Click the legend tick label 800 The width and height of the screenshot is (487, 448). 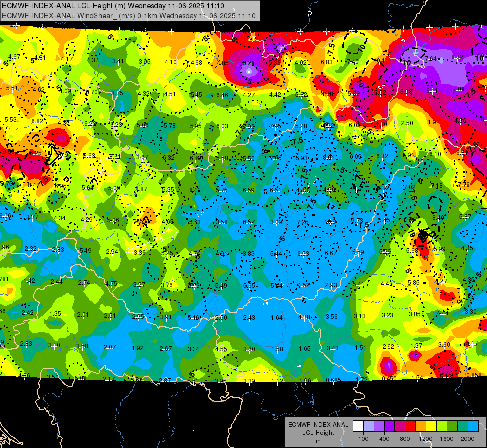point(405,439)
